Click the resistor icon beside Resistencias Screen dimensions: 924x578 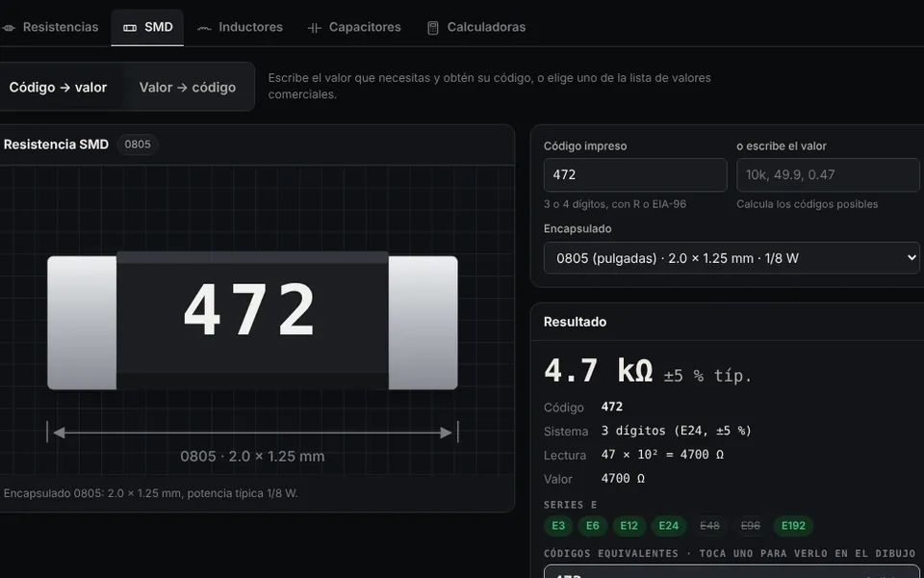[9, 28]
